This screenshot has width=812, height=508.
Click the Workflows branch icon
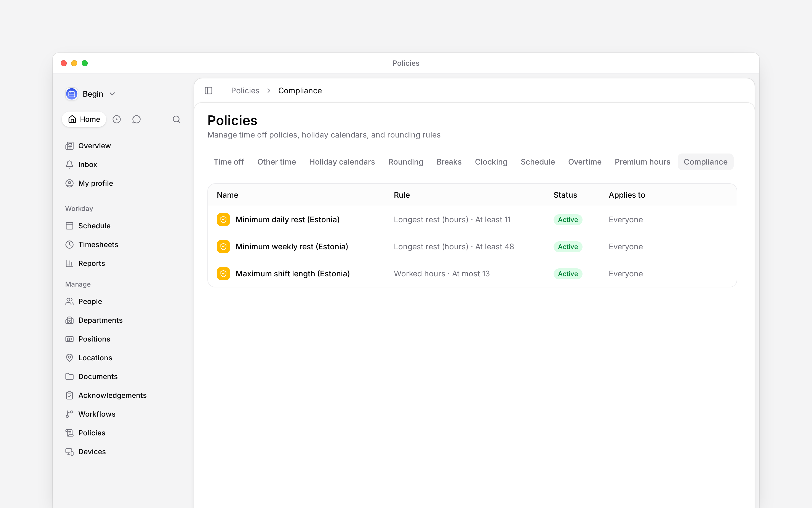click(x=70, y=414)
